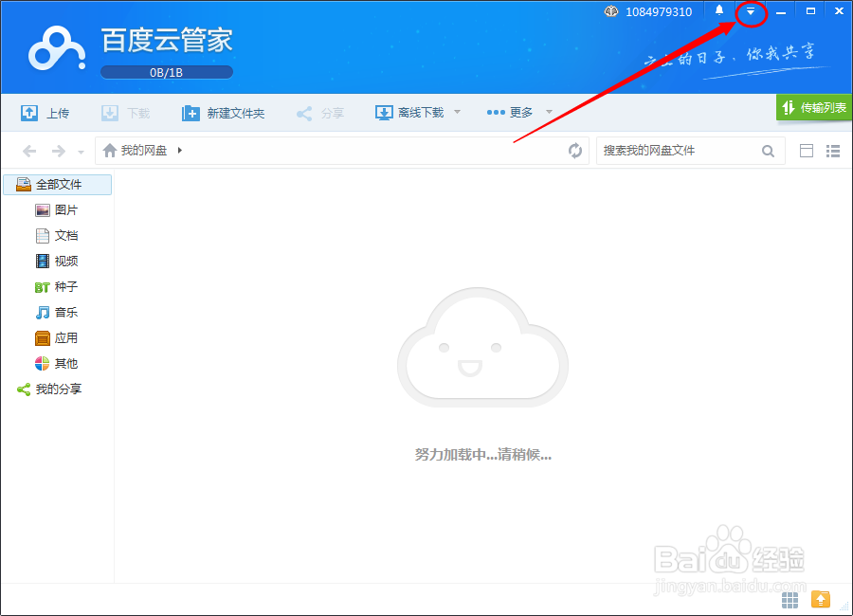The image size is (853, 616).
Task: Click the account avatar icon
Action: point(611,11)
